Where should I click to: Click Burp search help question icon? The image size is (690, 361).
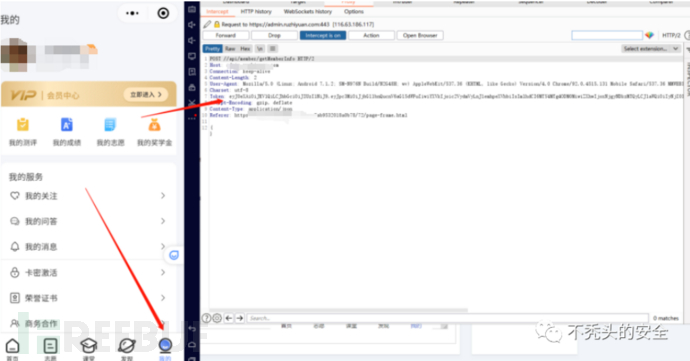(206, 318)
